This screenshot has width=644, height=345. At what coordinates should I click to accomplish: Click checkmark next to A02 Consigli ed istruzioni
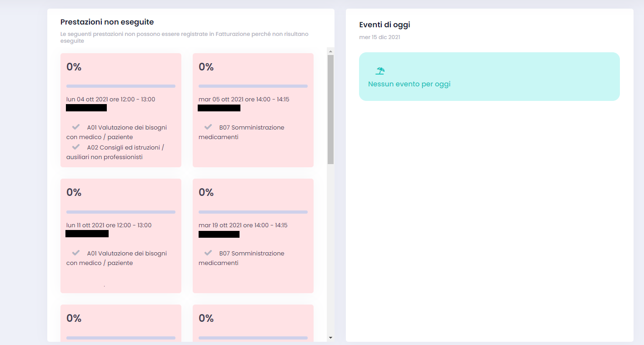76,147
